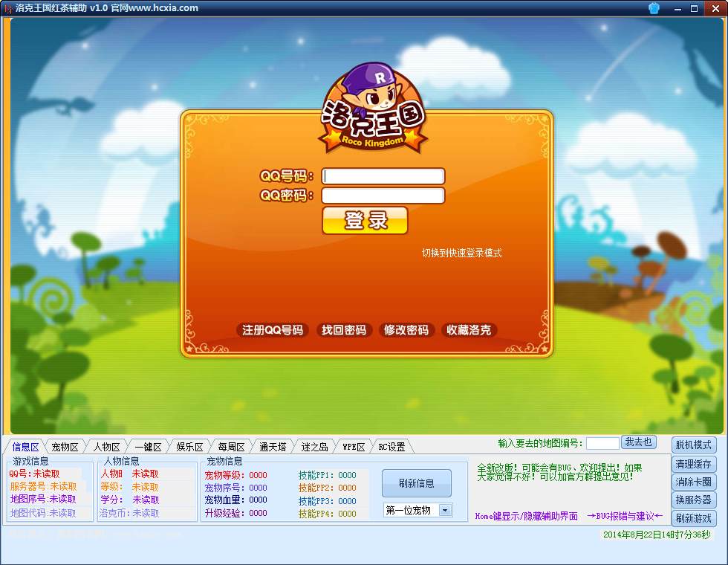Image resolution: width=728 pixels, height=565 pixels.
Task: Click the 技能PP3: 0000 text
Action: (x=328, y=501)
